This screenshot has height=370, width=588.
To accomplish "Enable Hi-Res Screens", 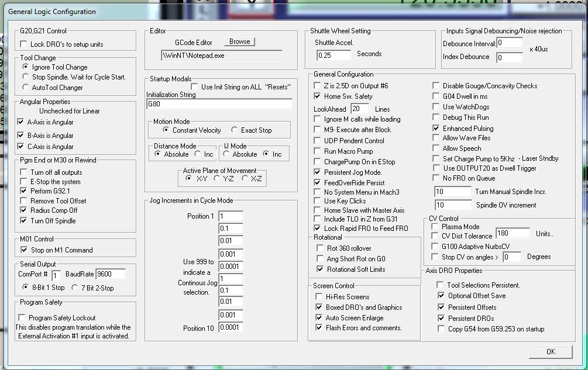I will coord(319,296).
